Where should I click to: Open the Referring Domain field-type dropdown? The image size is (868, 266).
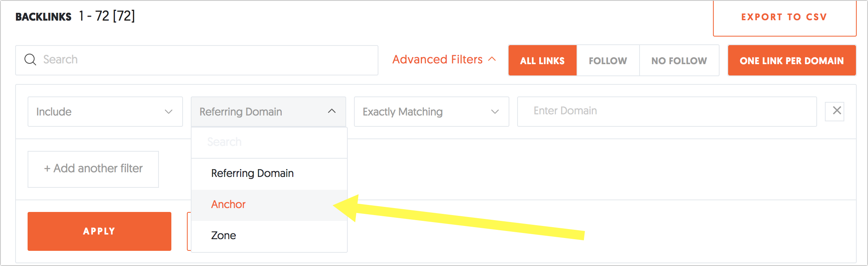pos(268,112)
